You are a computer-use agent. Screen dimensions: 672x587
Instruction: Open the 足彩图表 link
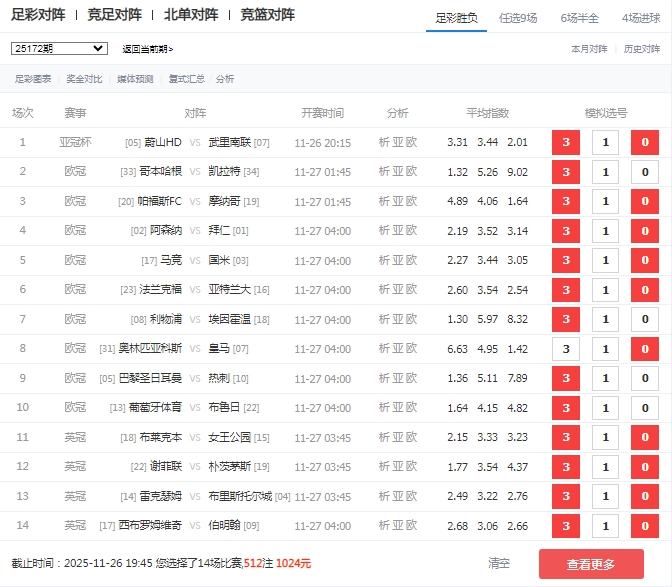[x=33, y=79]
